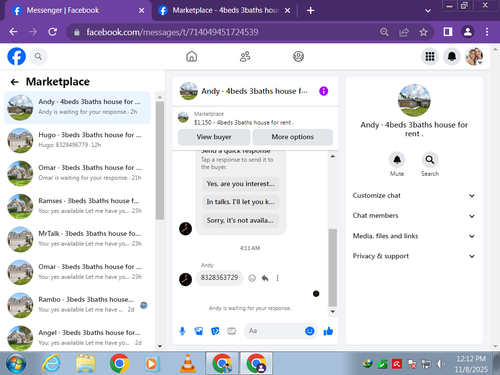Open the Windows Start button
500x375 pixels.
[x=16, y=363]
